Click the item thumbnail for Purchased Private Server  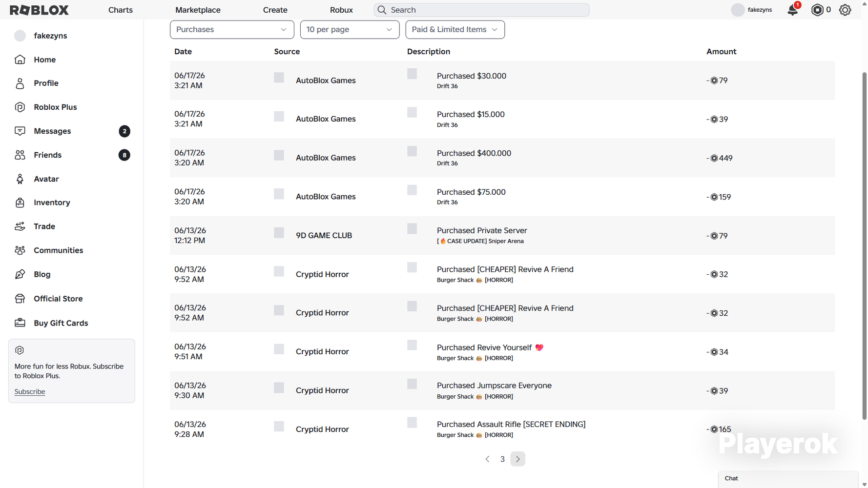click(x=412, y=229)
